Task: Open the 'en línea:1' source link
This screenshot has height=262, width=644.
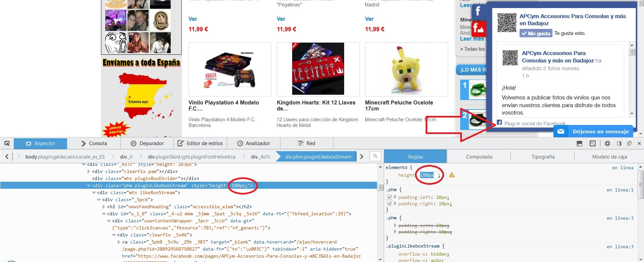Action: point(620,190)
